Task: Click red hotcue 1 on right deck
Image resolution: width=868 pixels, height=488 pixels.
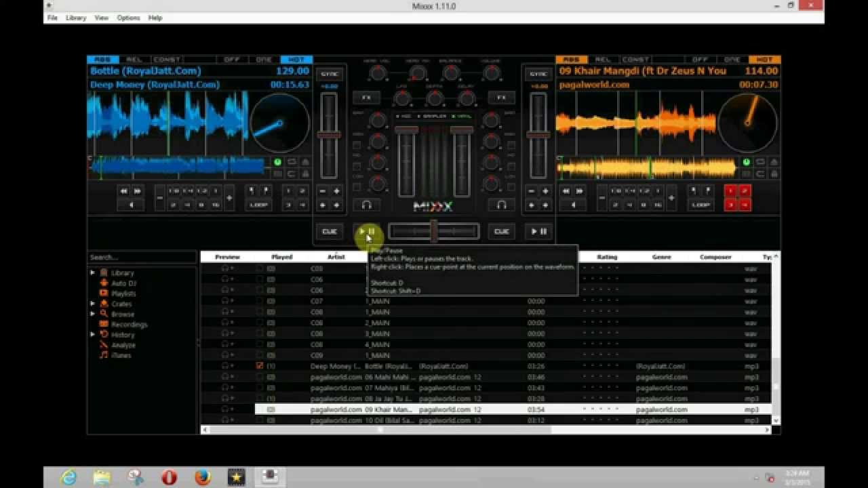Action: pyautogui.click(x=731, y=191)
